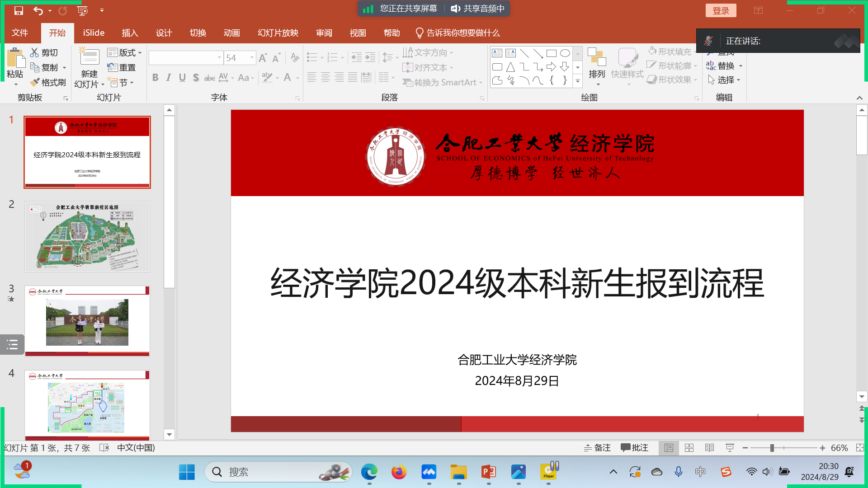Open the floating outline list button

pyautogui.click(x=12, y=345)
